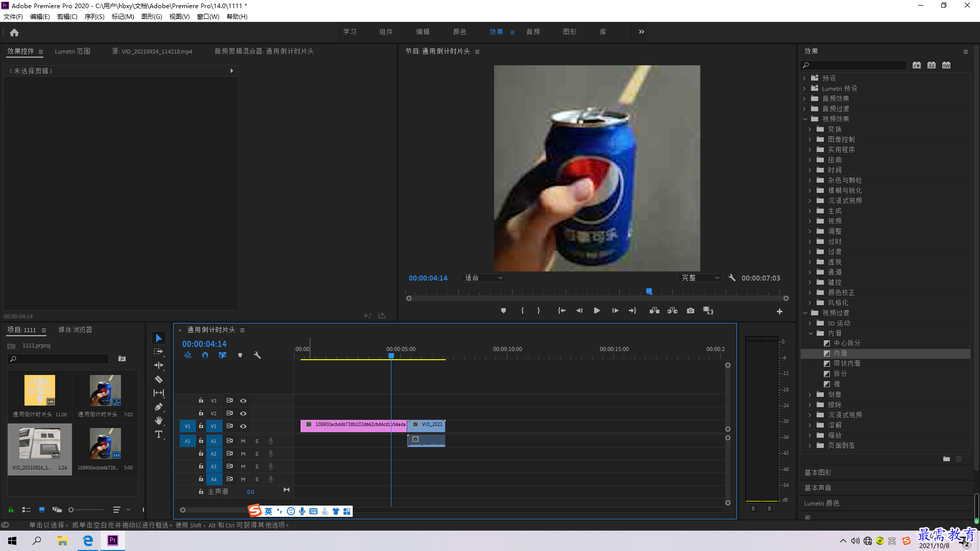
Task: Toggle V3 track output eye
Action: tap(243, 401)
